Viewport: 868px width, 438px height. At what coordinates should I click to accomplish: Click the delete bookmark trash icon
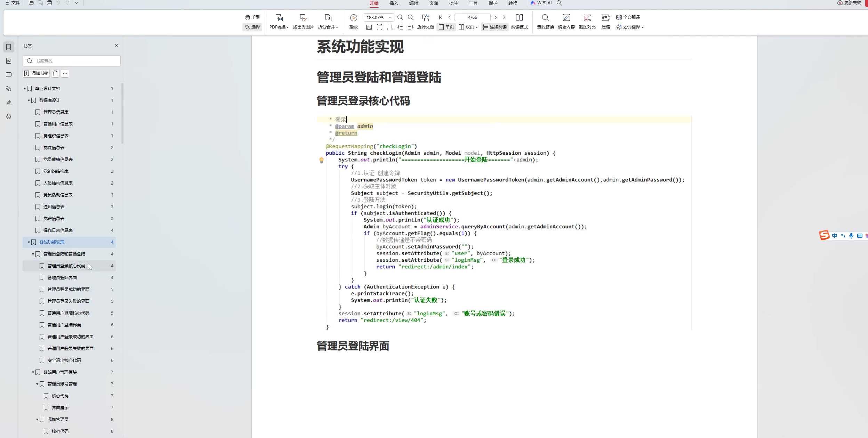(55, 73)
